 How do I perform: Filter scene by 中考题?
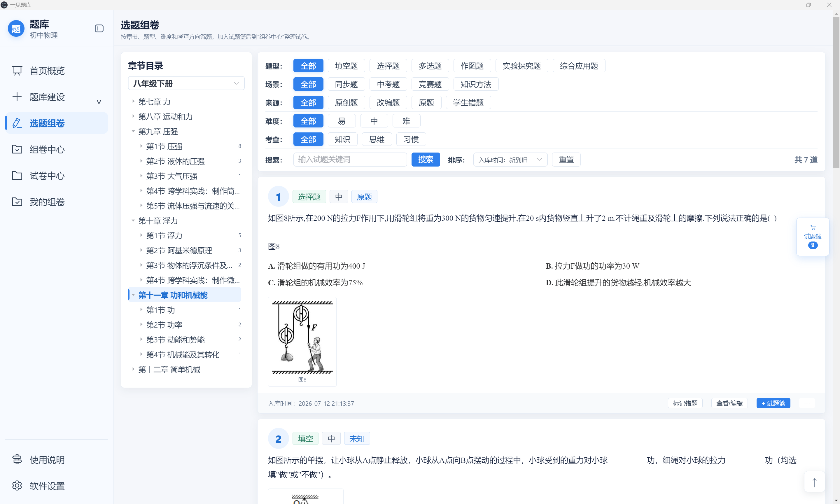[x=388, y=84]
